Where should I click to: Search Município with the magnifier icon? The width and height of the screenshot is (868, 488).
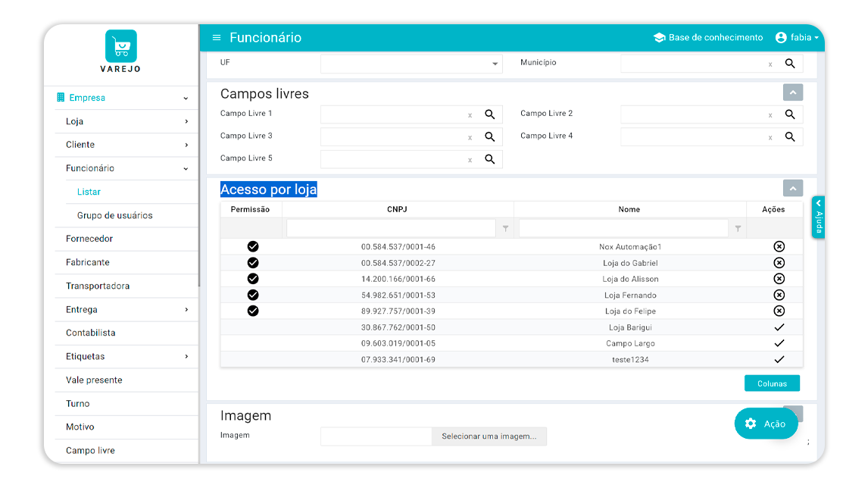[x=790, y=64]
